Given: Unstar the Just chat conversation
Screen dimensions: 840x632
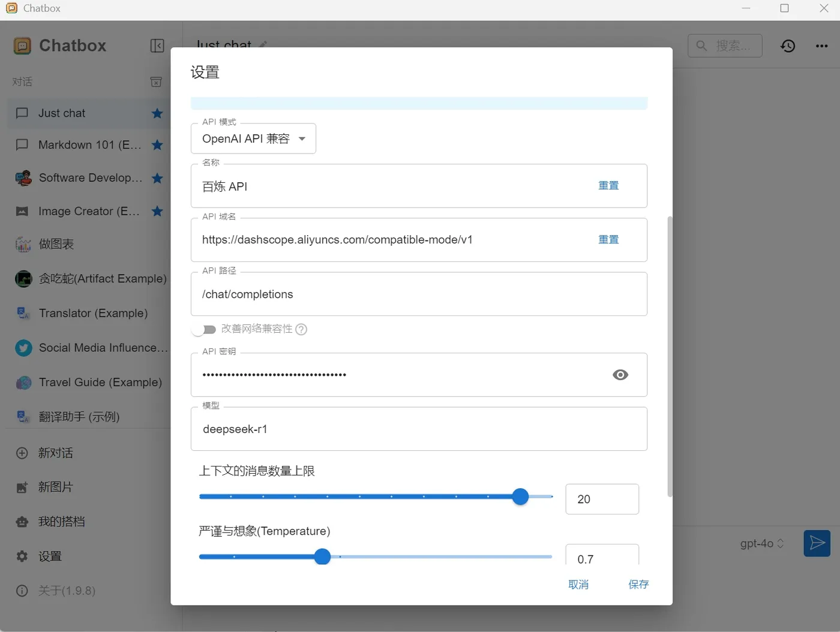Looking at the screenshot, I should tap(157, 113).
